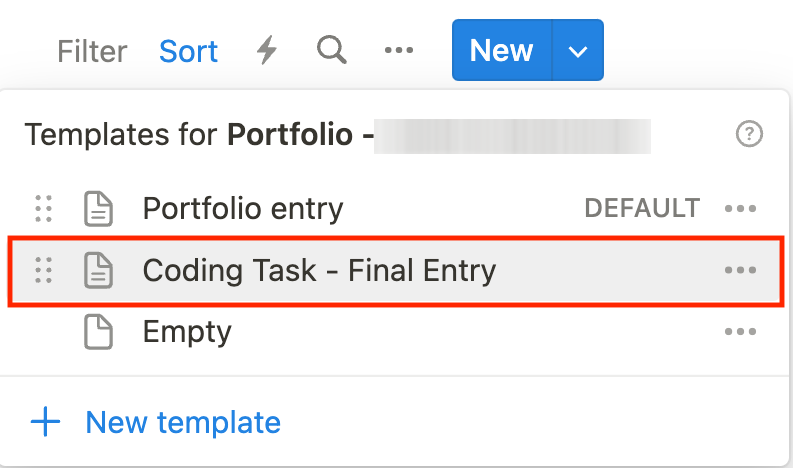Open the three-dot view options menu
Image resolution: width=793 pixels, height=468 pixels.
coord(399,50)
